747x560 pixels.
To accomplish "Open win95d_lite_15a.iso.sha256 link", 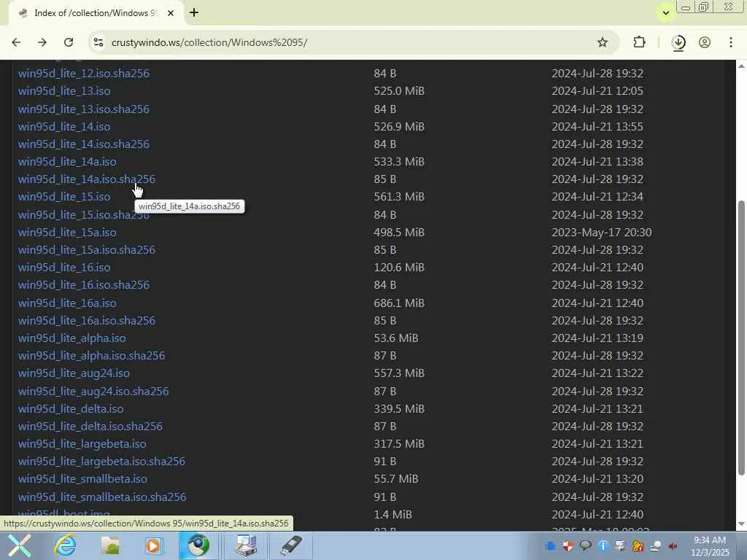I will (x=87, y=250).
